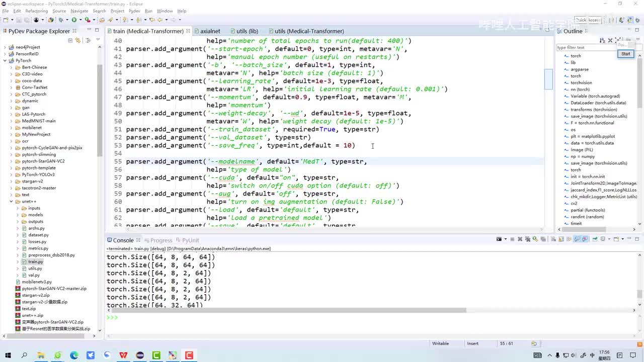Select train.py in Package Explorer

[36, 262]
